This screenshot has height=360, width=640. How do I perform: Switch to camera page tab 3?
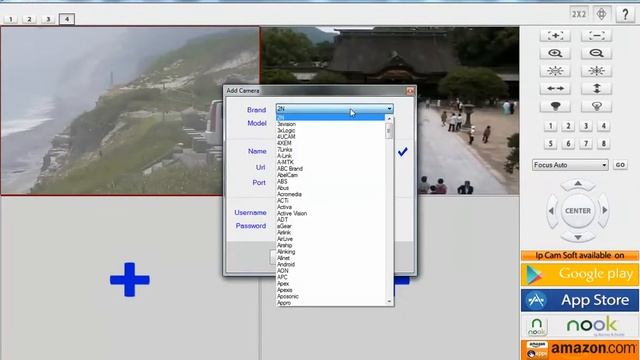pyautogui.click(x=48, y=19)
